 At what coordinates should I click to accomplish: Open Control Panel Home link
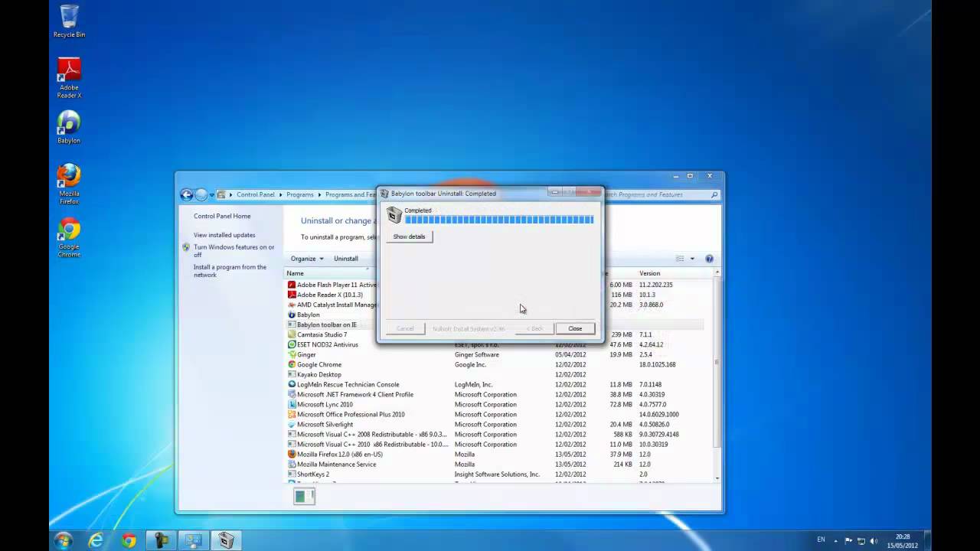[222, 216]
